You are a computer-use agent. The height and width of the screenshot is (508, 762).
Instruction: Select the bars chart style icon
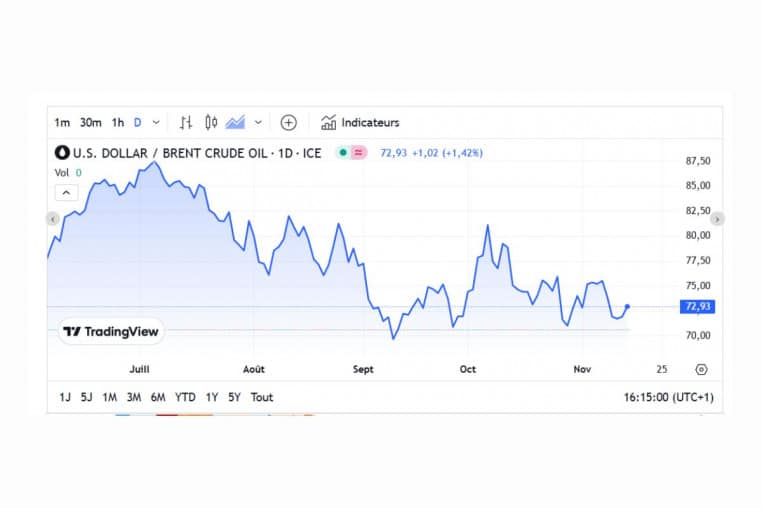pyautogui.click(x=186, y=123)
